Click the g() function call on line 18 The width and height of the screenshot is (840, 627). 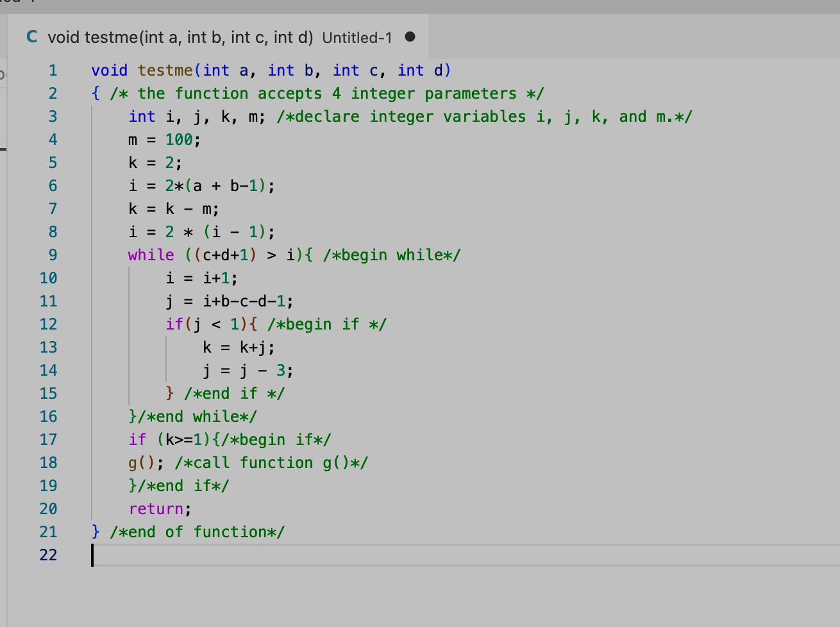139,462
